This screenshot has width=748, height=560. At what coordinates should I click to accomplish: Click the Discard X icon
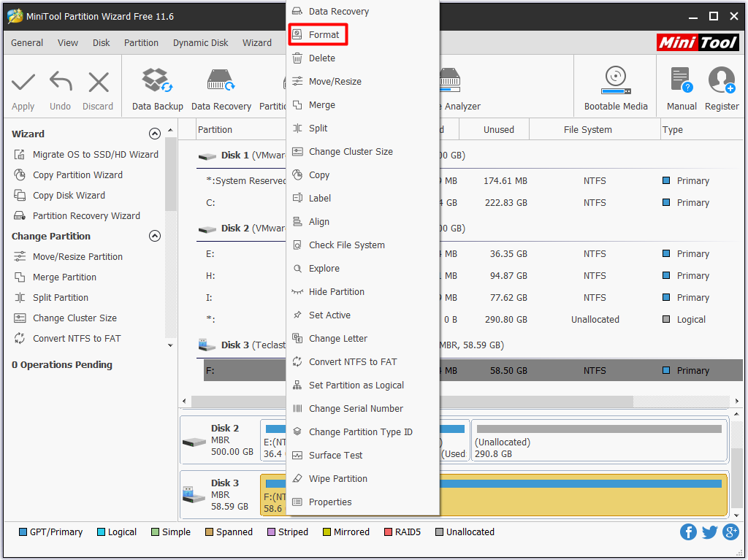pyautogui.click(x=98, y=82)
